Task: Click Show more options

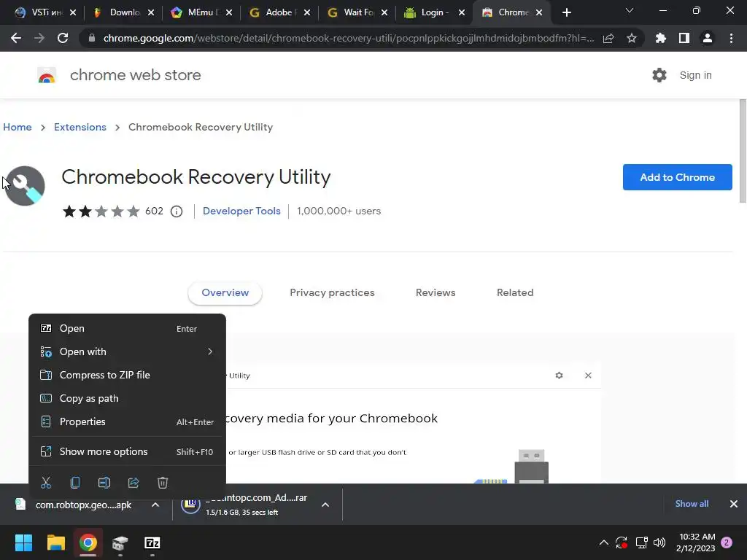Action: pyautogui.click(x=127, y=451)
